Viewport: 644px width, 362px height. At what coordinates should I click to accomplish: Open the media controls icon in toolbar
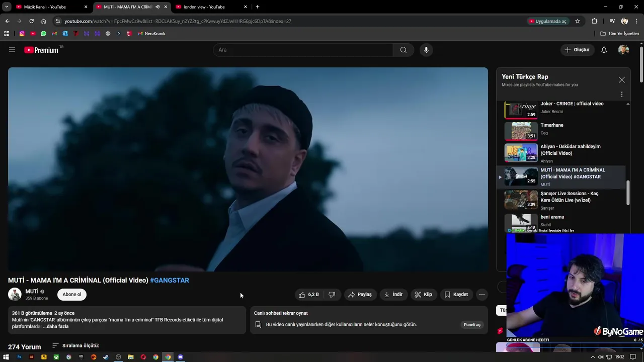click(612, 21)
